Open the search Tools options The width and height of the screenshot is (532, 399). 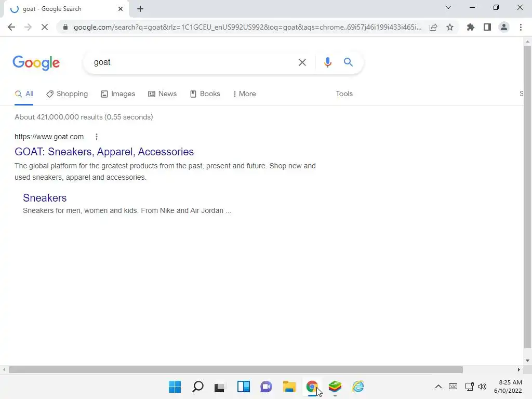[x=344, y=94]
